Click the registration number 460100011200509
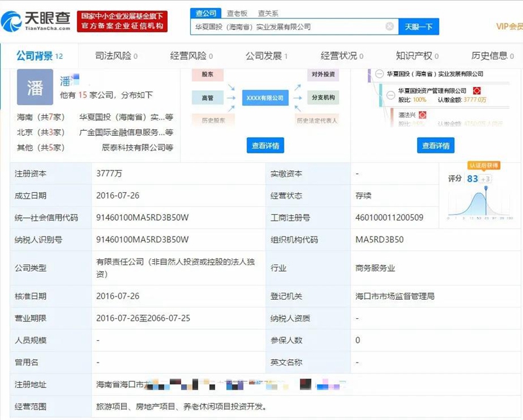Image resolution: width=523 pixels, height=420 pixels. [389, 218]
